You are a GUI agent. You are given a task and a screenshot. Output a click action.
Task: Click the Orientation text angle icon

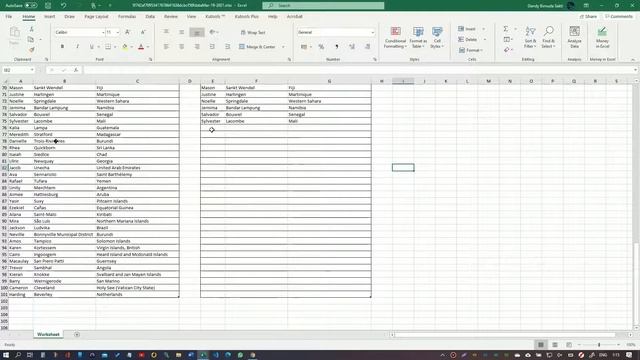coord(212,32)
